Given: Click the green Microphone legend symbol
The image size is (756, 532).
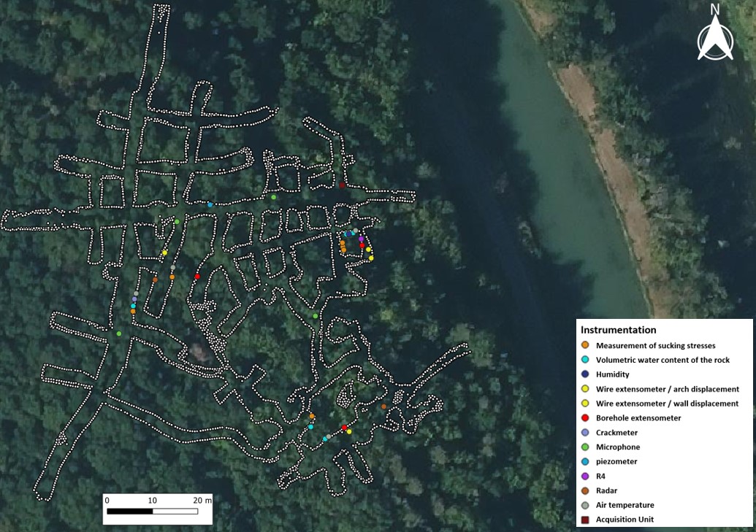Looking at the screenshot, I should click(x=585, y=447).
